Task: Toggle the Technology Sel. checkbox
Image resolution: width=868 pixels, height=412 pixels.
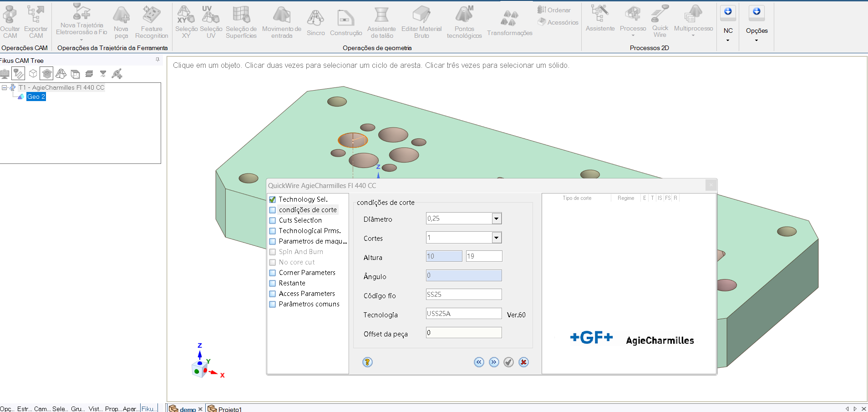Action: [273, 199]
